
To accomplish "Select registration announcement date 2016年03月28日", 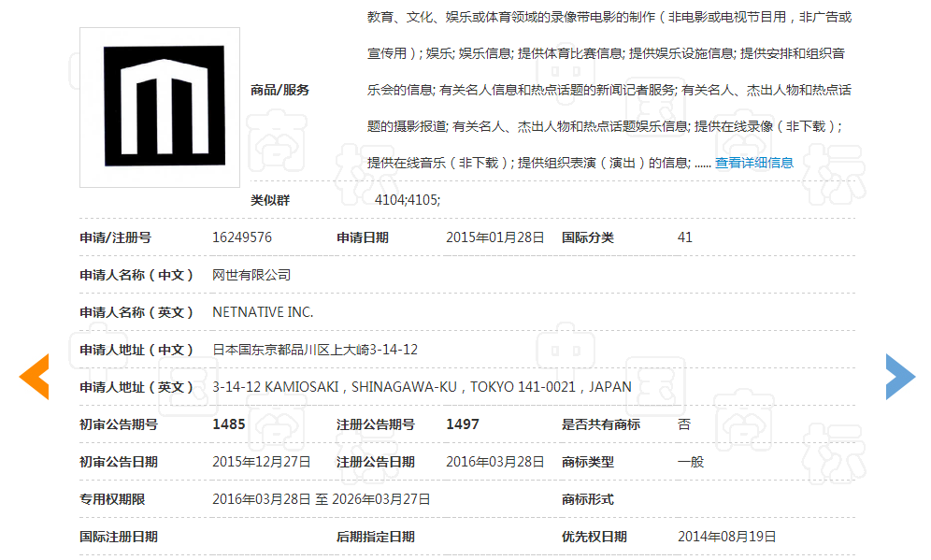I will click(x=495, y=462).
